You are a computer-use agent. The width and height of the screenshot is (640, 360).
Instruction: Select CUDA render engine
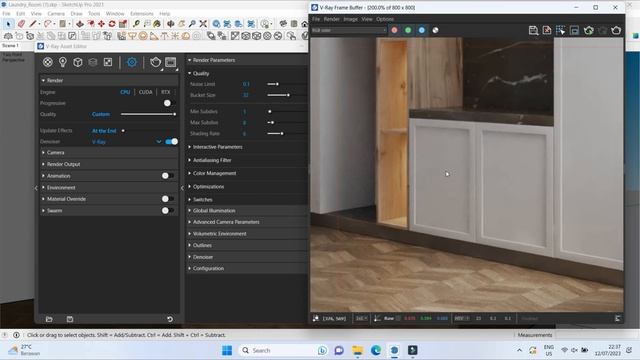[x=145, y=92]
